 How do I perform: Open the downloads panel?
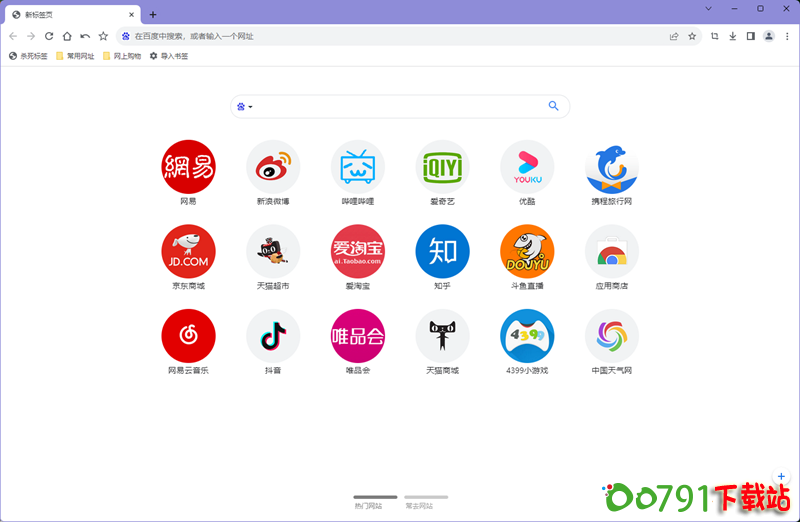coord(733,36)
